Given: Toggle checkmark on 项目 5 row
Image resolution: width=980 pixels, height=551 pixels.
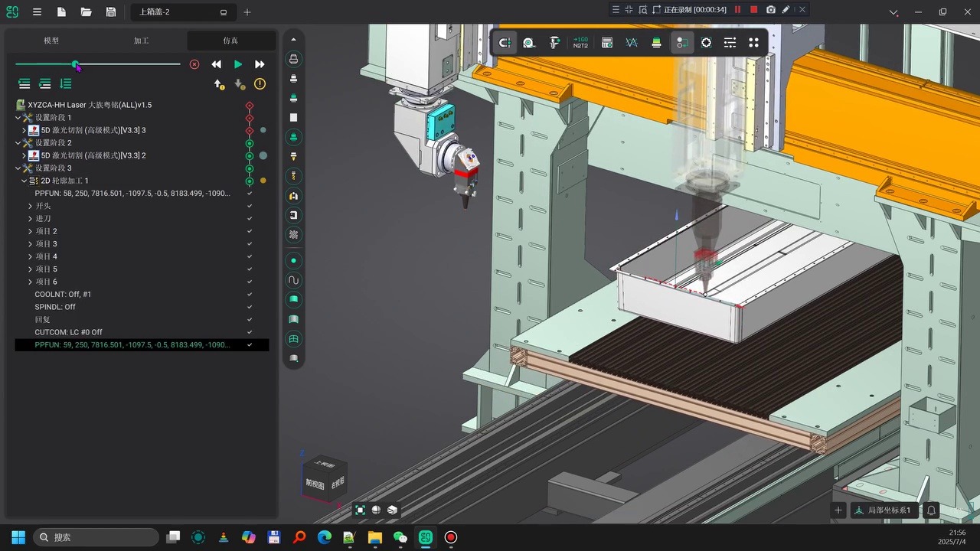Looking at the screenshot, I should 250,269.
